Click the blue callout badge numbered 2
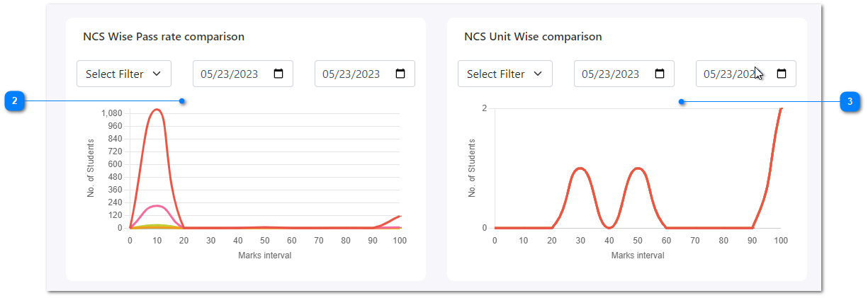Screen dimensions: 868x298 pyautogui.click(x=14, y=101)
